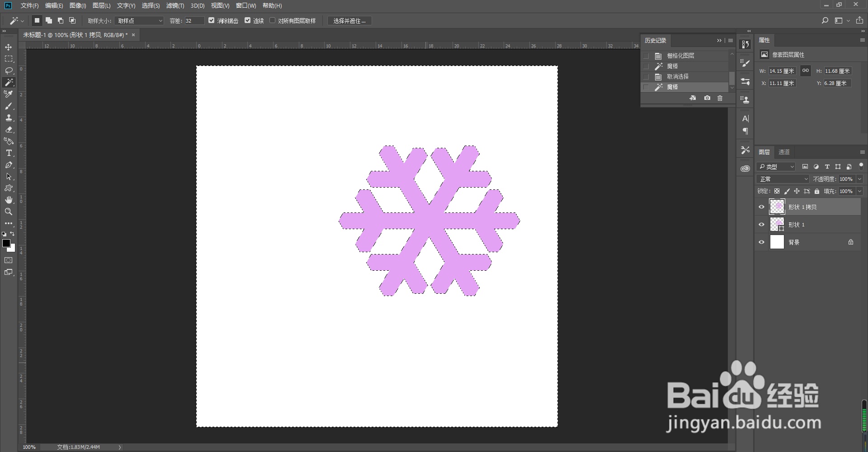
Task: Select the Lasso tool
Action: click(x=9, y=71)
